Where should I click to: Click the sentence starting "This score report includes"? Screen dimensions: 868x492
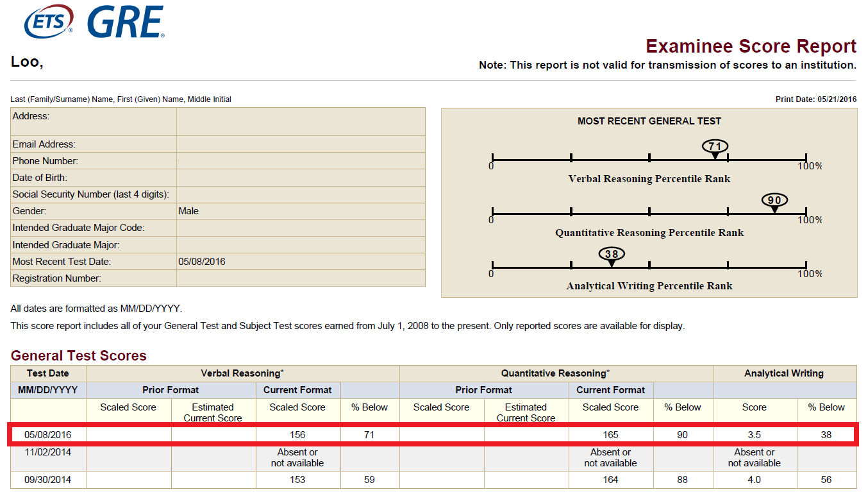tap(347, 326)
